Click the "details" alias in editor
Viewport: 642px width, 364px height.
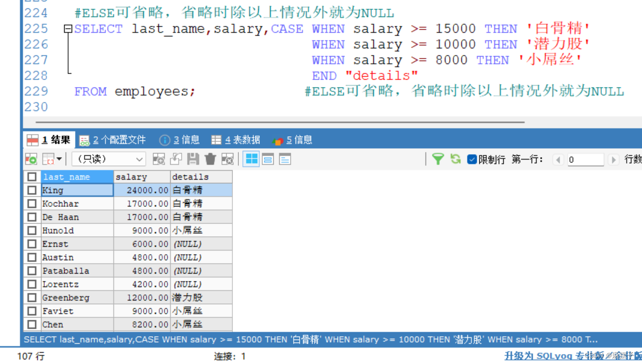tap(381, 76)
